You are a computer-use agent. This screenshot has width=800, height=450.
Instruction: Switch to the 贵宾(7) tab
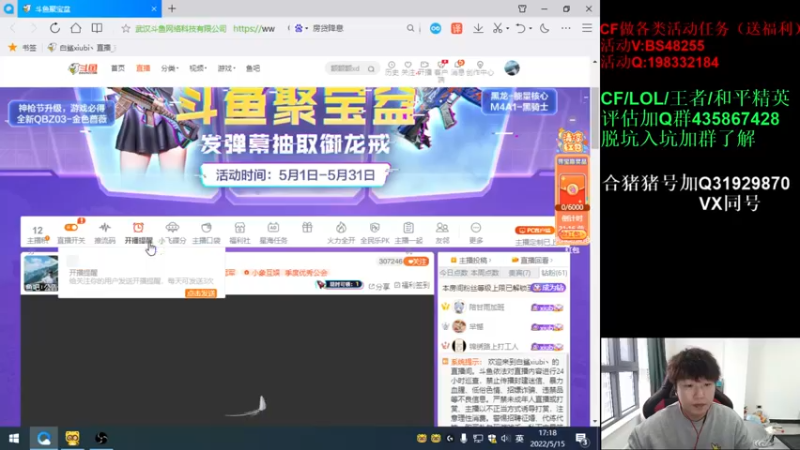click(519, 273)
